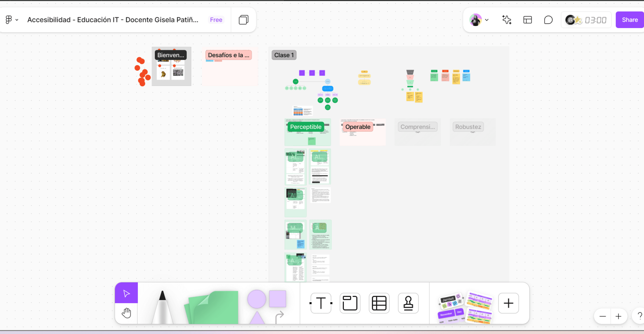Select the Section tool
Screen dimensions: 644x334
click(350, 303)
